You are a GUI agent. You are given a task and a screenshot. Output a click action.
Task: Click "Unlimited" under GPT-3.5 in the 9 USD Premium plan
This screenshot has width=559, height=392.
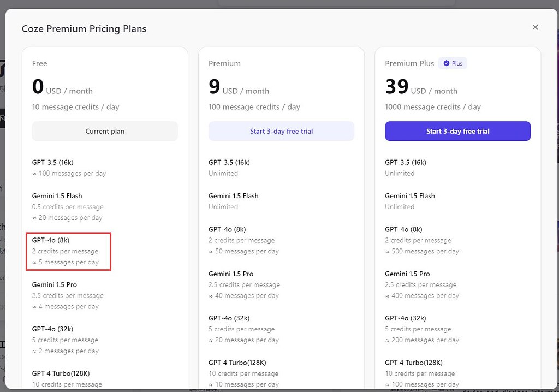223,174
